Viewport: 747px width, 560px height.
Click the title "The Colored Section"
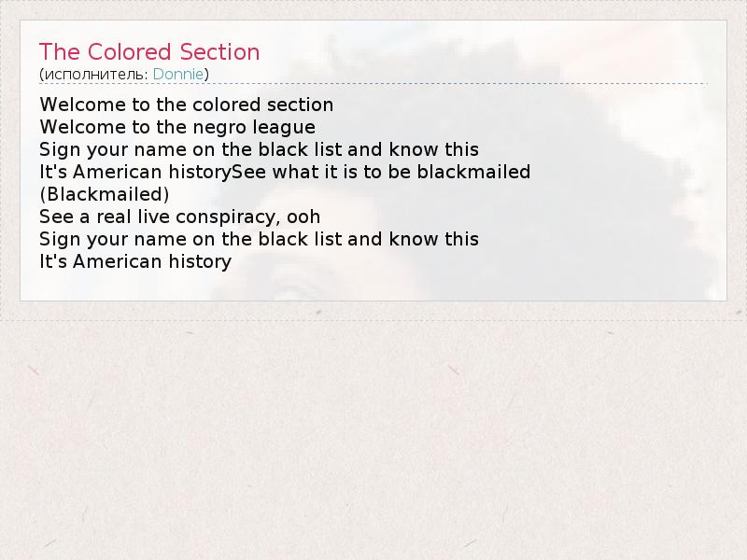coord(149,51)
